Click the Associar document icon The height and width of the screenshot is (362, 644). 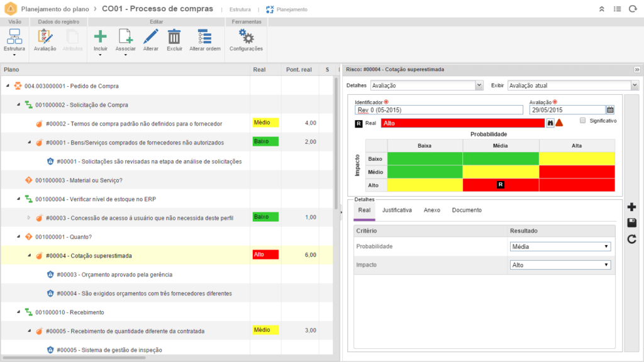click(x=125, y=37)
